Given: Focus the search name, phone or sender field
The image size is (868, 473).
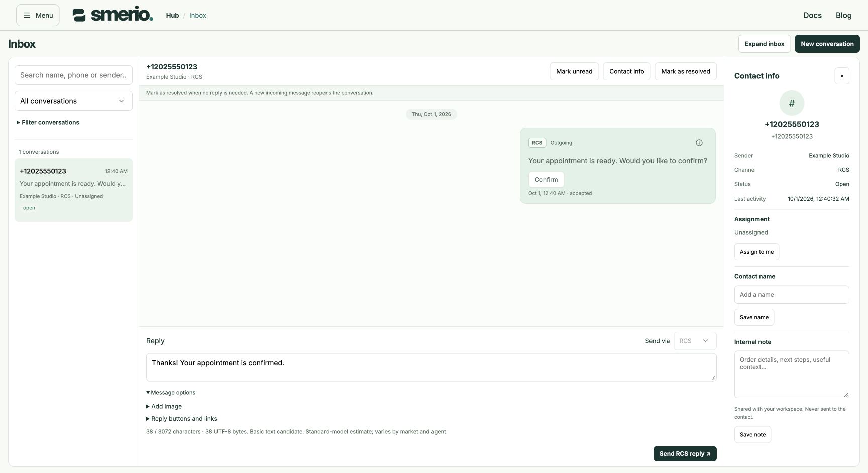Looking at the screenshot, I should [73, 75].
